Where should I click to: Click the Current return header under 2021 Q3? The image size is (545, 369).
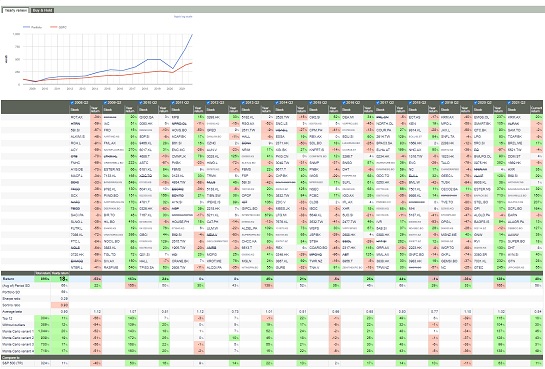pos(536,109)
